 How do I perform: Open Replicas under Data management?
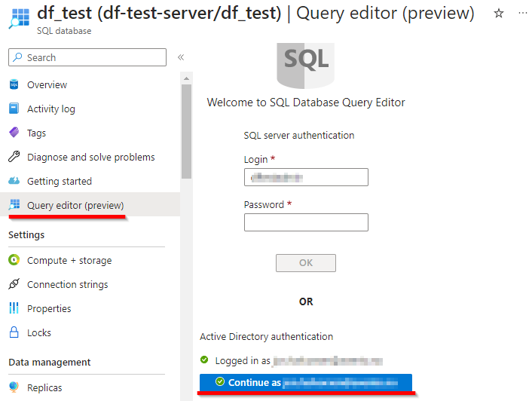click(44, 387)
